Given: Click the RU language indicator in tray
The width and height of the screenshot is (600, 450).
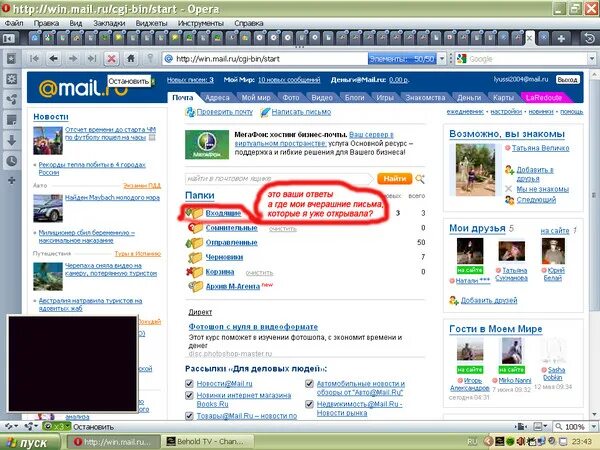Looking at the screenshot, I should click(x=472, y=442).
